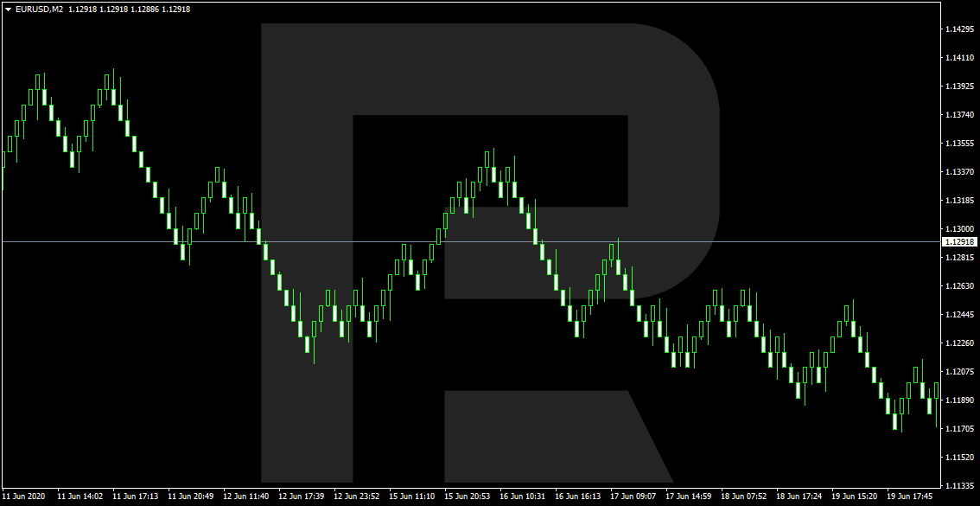The image size is (980, 506).
Task: Click the 1.14295 price scale label
Action: tap(958, 29)
